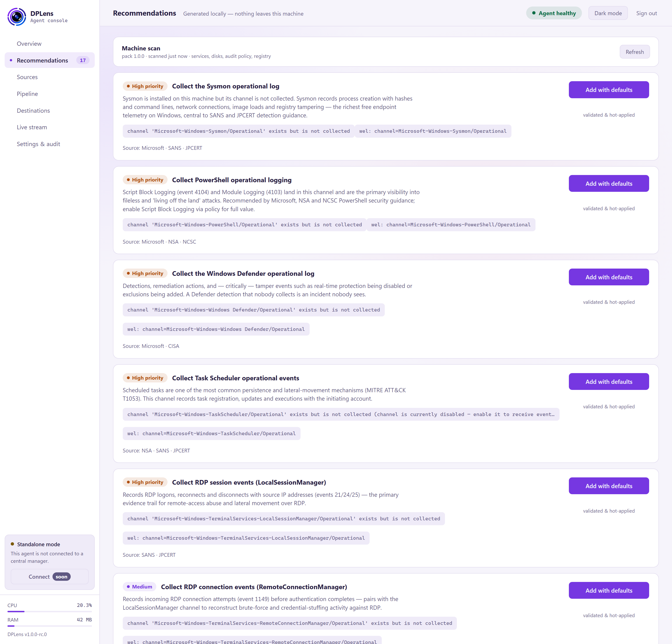Click the RAM usage bar
This screenshot has width=672, height=644.
coord(50,626)
